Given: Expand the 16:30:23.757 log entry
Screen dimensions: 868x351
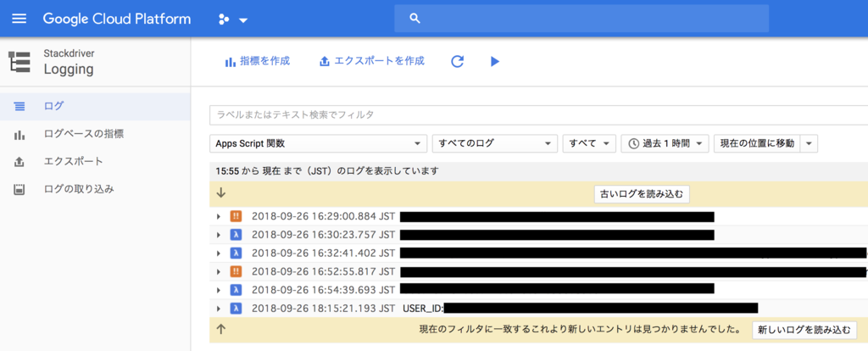Looking at the screenshot, I should coord(220,235).
